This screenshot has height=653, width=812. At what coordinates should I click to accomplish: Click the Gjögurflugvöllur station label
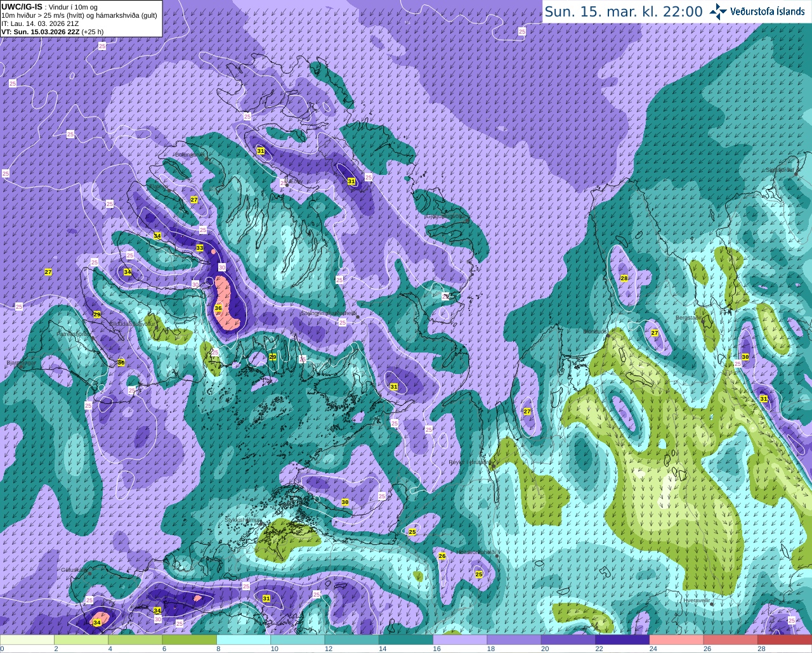click(445, 216)
